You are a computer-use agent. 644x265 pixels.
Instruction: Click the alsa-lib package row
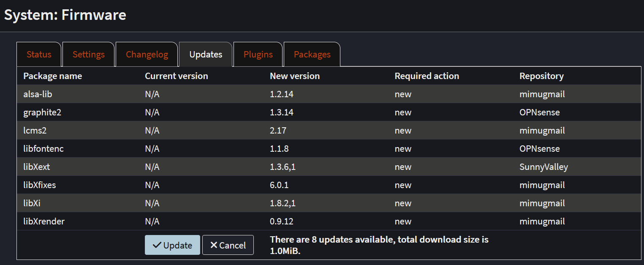(x=38, y=94)
